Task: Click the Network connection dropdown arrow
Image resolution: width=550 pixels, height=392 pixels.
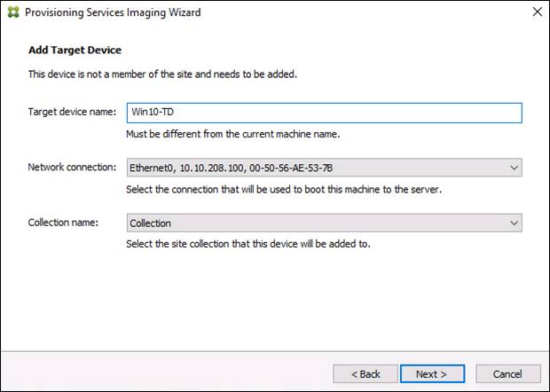Action: pyautogui.click(x=514, y=168)
